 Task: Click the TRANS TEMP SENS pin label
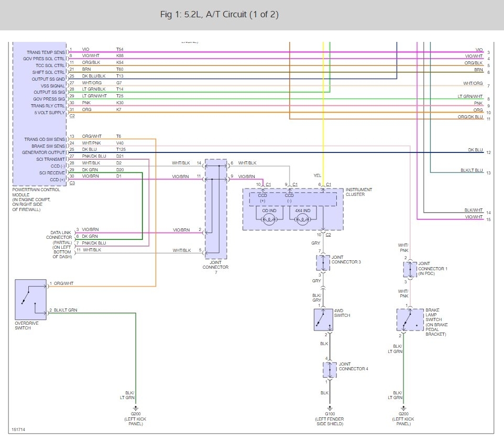[x=46, y=52]
